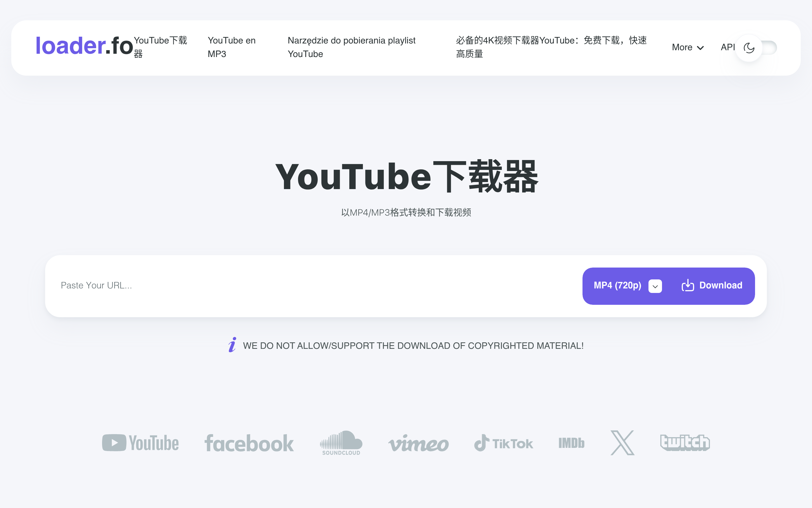Click the subtitle 以MP4/MP3格式转换和下载视频

click(406, 212)
